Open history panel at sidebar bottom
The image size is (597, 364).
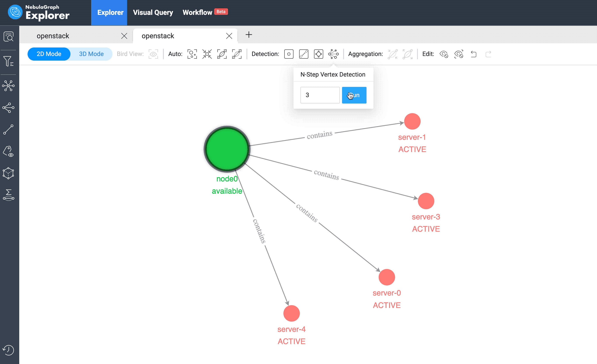[9, 350]
